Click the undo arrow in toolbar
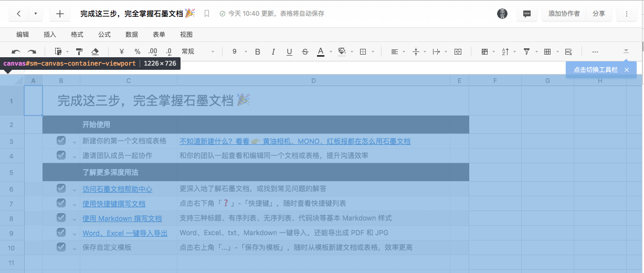 coord(16,52)
